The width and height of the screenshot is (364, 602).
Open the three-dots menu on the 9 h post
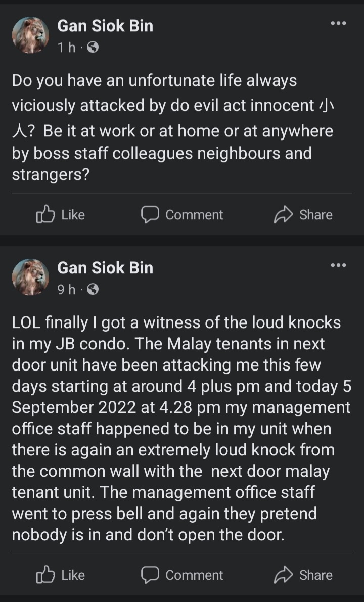pyautogui.click(x=338, y=265)
